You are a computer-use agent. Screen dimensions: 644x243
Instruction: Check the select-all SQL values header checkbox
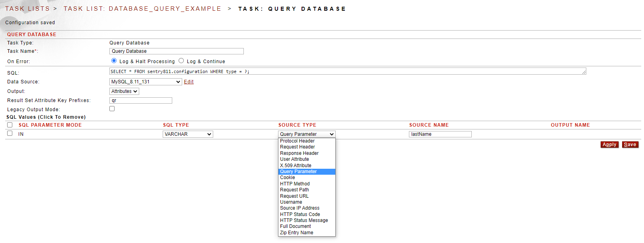click(10, 125)
